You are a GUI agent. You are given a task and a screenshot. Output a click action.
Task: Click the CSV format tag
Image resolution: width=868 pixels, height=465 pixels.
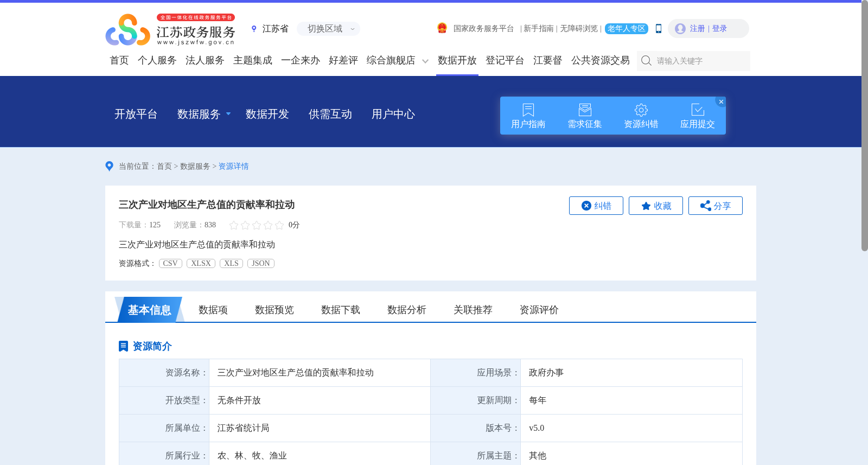click(170, 263)
